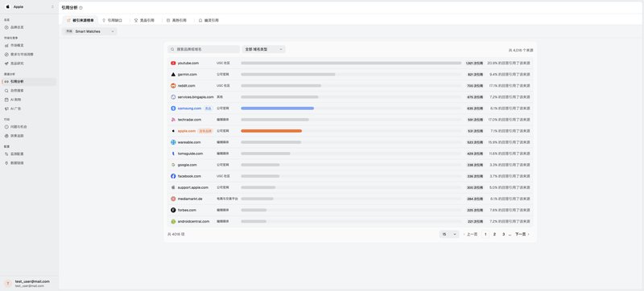The image size is (644, 291).
Task: Click the '共 4,016 个来源' total label
Action: point(521,50)
